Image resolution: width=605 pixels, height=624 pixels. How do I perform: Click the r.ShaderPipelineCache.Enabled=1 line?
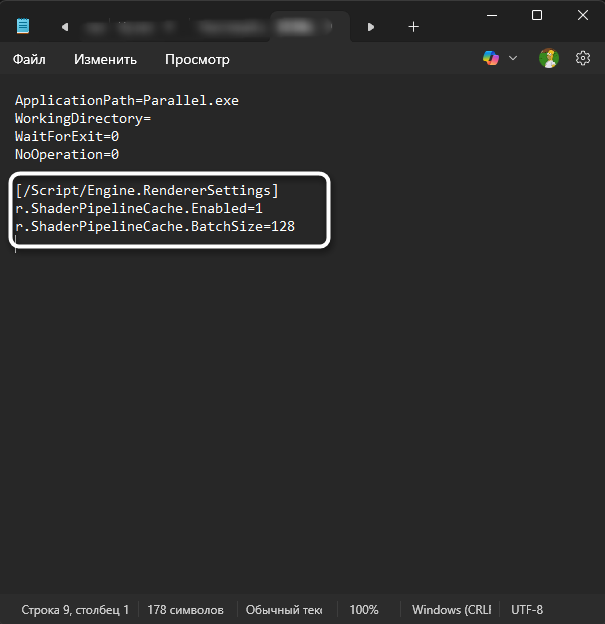click(139, 208)
